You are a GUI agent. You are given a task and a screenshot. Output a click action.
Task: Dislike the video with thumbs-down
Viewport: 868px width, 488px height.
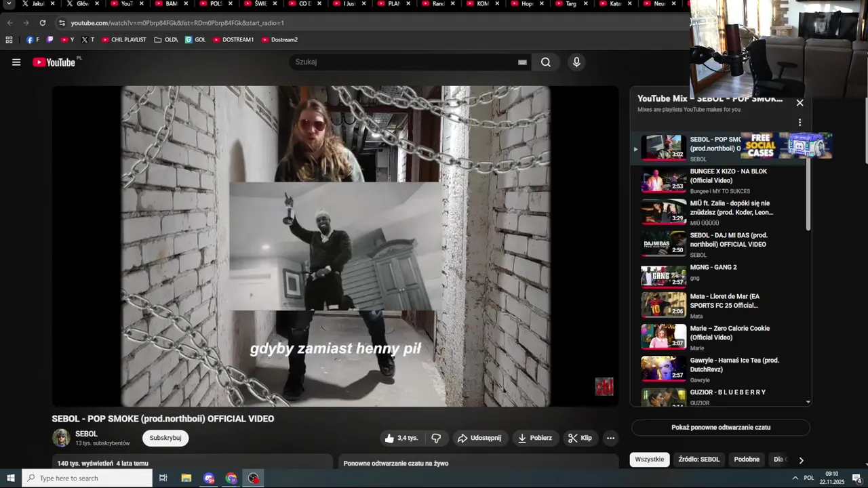(x=436, y=438)
